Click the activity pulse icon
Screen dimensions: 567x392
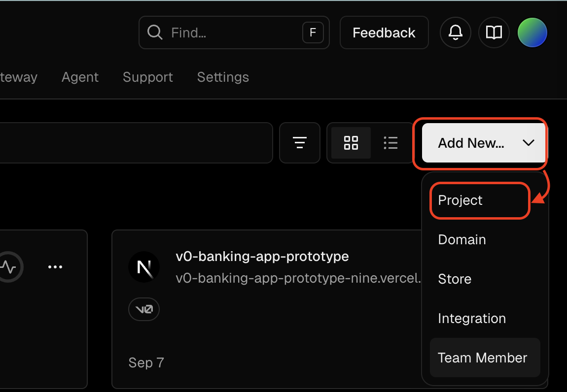8,267
